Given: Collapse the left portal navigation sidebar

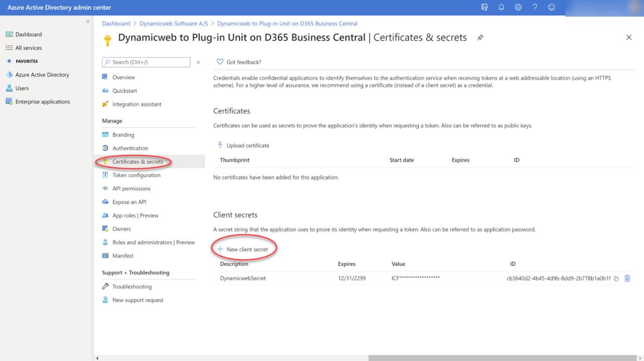Looking at the screenshot, I should [x=88, y=22].
